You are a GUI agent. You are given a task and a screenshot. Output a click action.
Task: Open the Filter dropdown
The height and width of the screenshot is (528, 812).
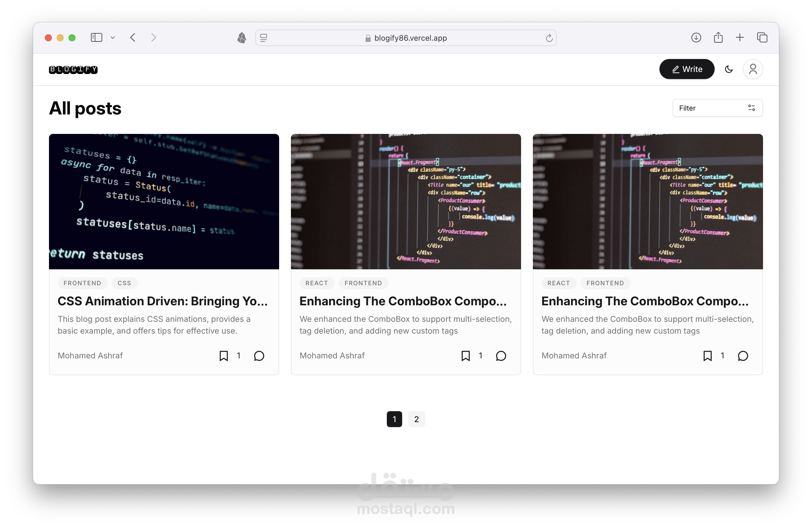[x=718, y=108]
